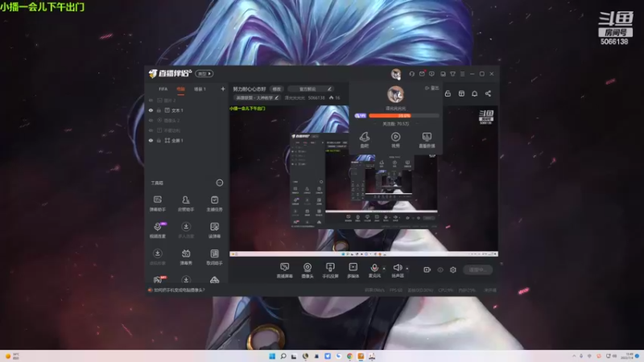Image resolution: width=644 pixels, height=362 pixels.
Task: Click the orange level progress bar
Action: pyautogui.click(x=404, y=116)
